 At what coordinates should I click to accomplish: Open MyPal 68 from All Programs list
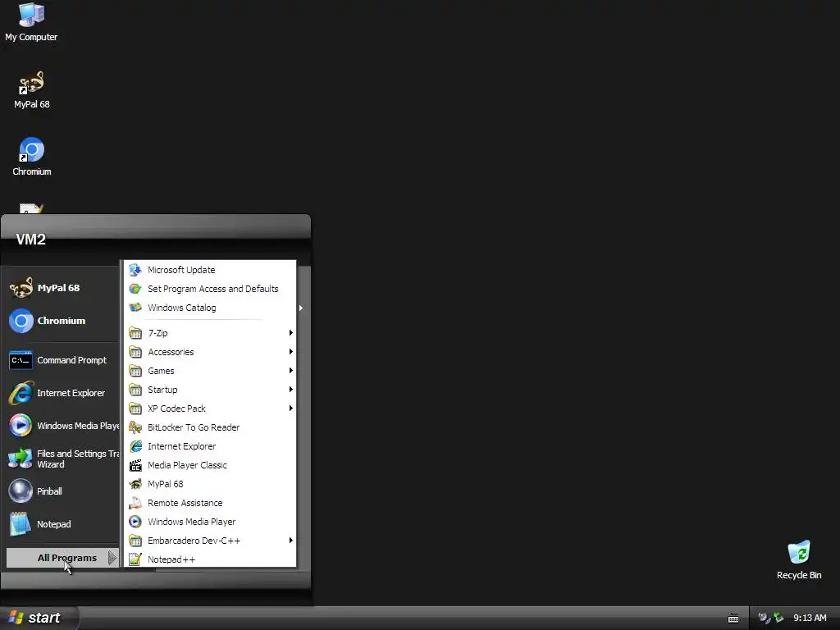pos(210,484)
